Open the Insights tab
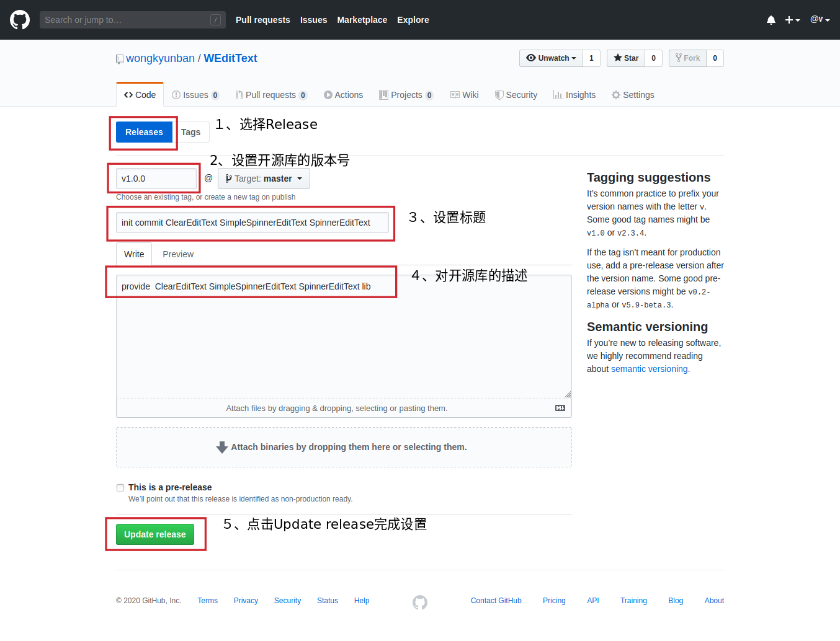The image size is (840, 641). click(x=574, y=95)
